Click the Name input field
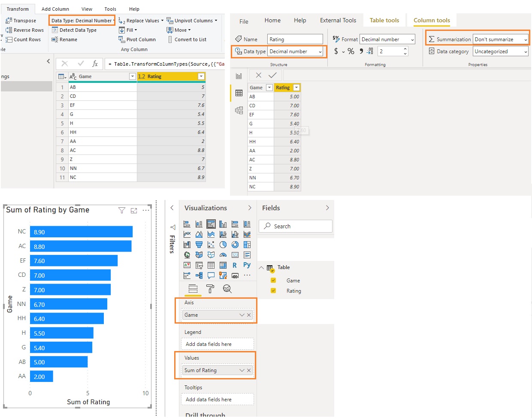Image resolution: width=532 pixels, height=418 pixels. click(x=295, y=39)
